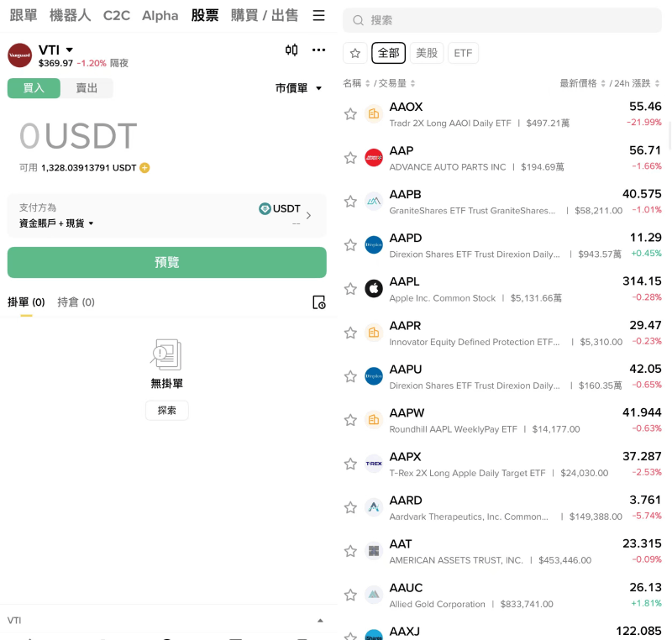Open the candlestick chart icon
672x640 pixels.
(291, 50)
